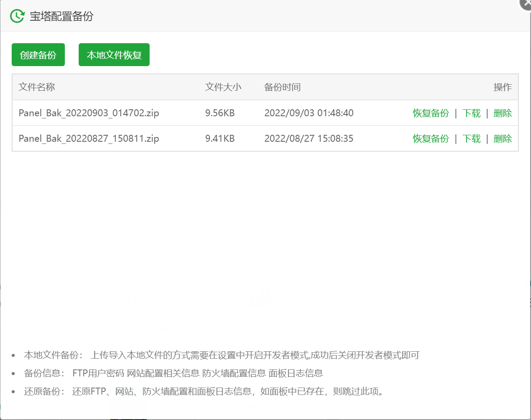Delete the Panel_Bak_20220903_014702.zip backup
The image size is (531, 420).
[502, 113]
